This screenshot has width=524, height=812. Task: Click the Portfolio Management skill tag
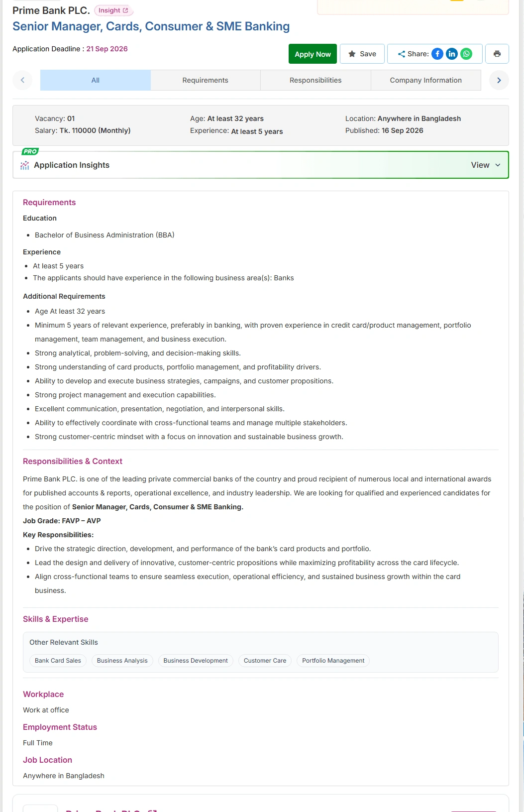coord(333,661)
